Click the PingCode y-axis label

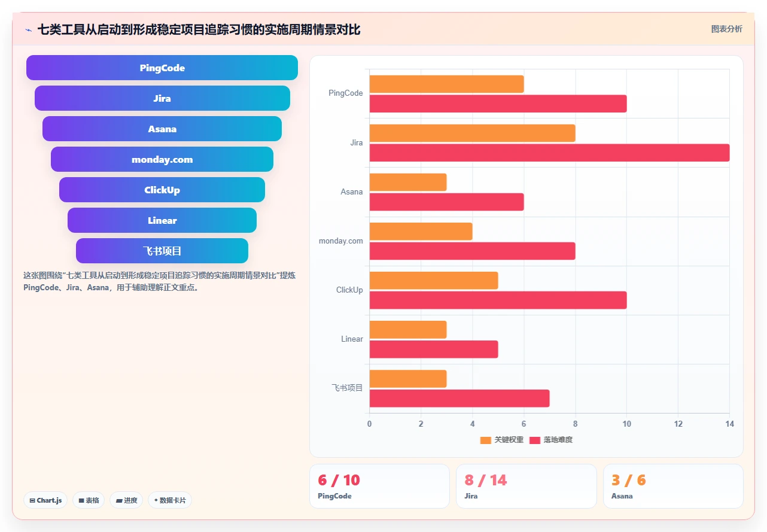click(x=346, y=93)
